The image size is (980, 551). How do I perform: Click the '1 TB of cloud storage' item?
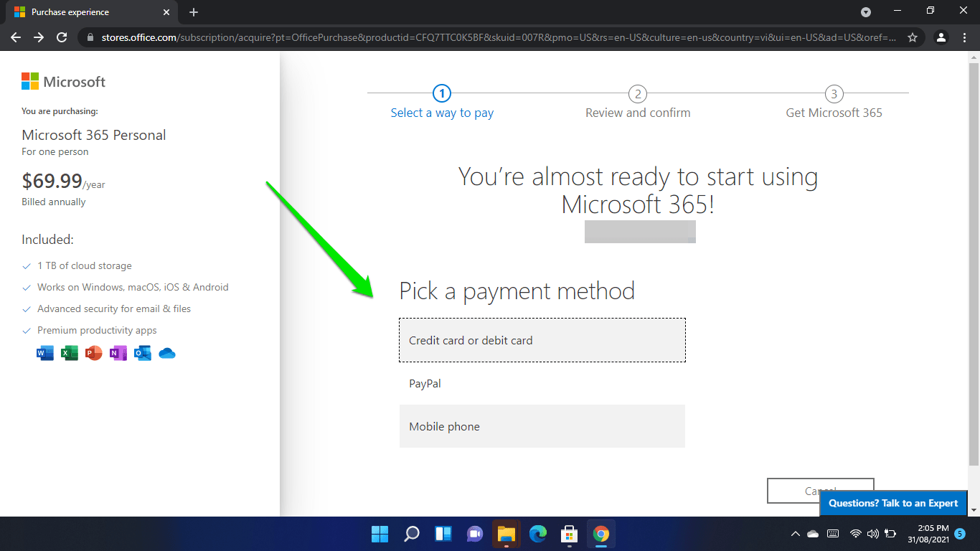tap(85, 265)
